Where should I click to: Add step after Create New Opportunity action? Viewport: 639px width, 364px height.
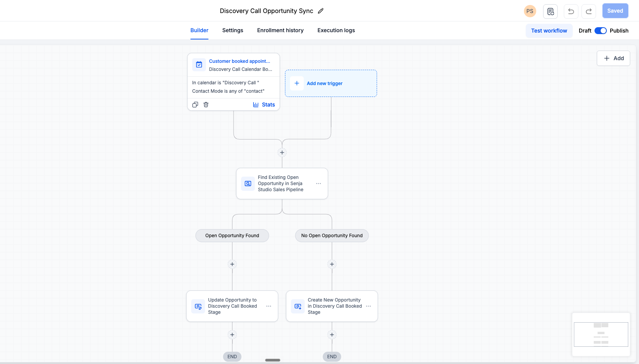[x=332, y=334]
